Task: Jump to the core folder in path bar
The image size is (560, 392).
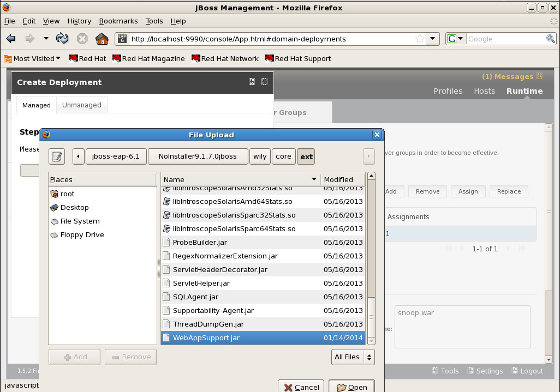Action: 284,156
